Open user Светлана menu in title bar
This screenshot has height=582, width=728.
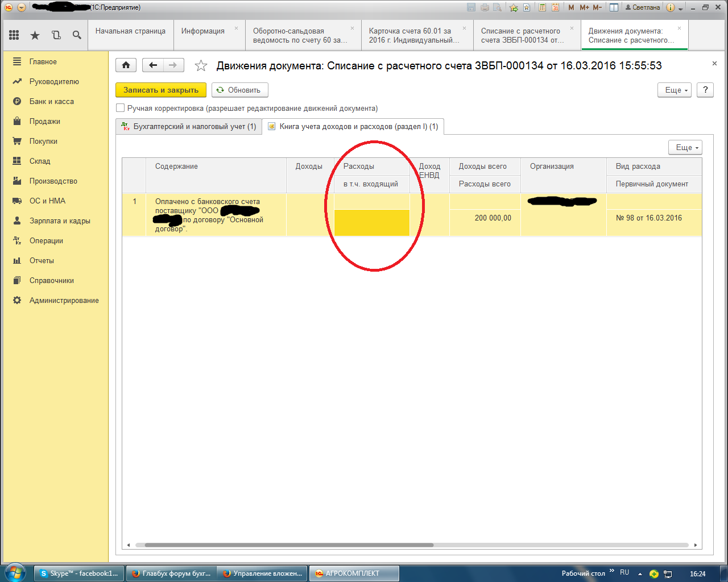642,7
